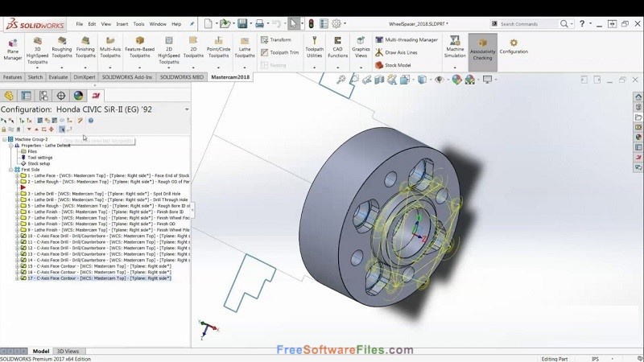644x362 pixels.
Task: Toggle display of operation 15 C-Axis Face Contour
Action: point(23,266)
